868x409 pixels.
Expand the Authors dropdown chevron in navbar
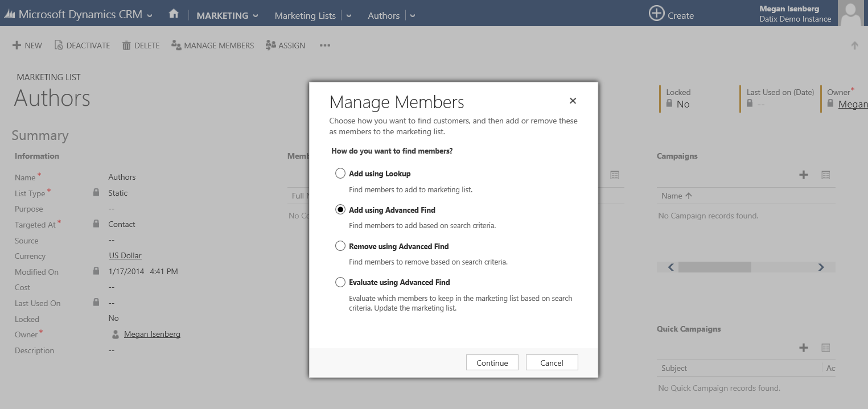413,16
